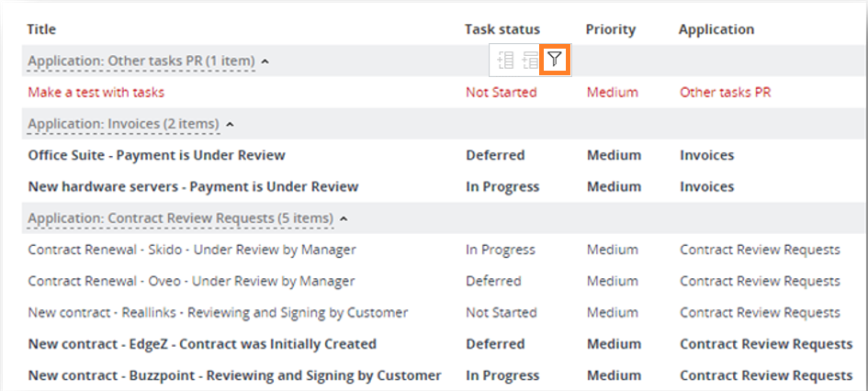Sort by the Priority column header
The width and height of the screenshot is (868, 391).
point(611,29)
